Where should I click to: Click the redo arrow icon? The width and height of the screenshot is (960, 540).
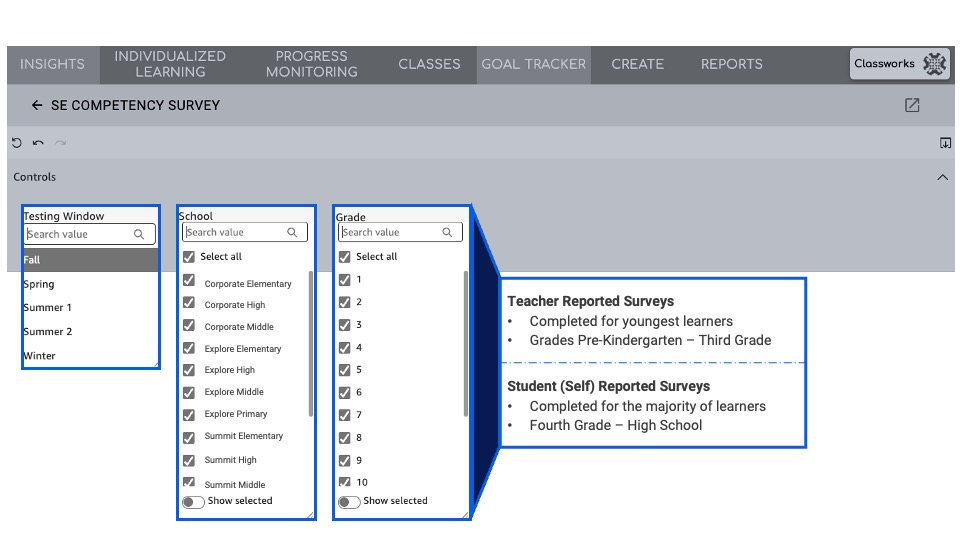coord(60,143)
